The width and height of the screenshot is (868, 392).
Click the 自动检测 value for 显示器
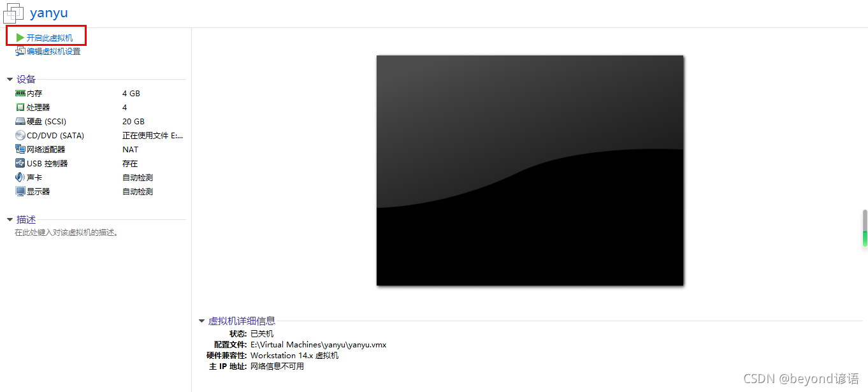pos(138,191)
